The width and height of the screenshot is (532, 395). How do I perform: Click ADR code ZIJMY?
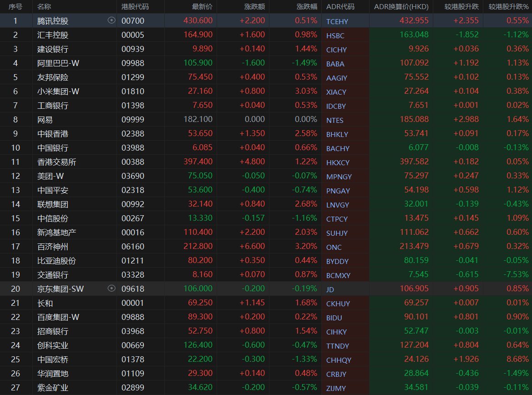pyautogui.click(x=336, y=388)
